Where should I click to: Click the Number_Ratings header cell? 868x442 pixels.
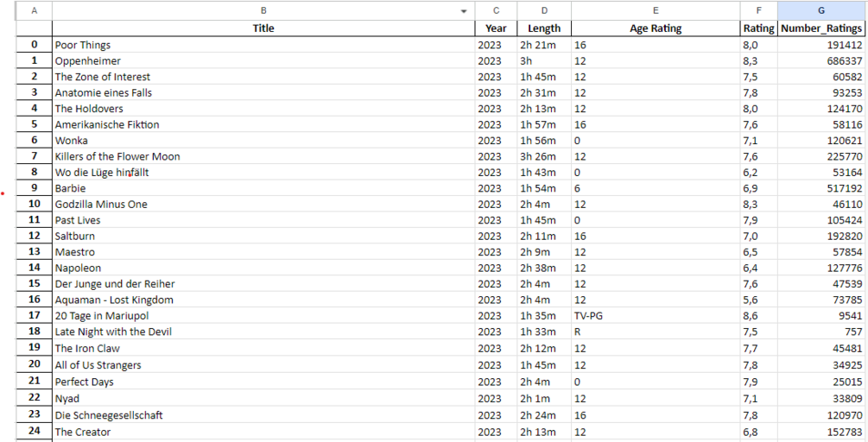point(820,28)
